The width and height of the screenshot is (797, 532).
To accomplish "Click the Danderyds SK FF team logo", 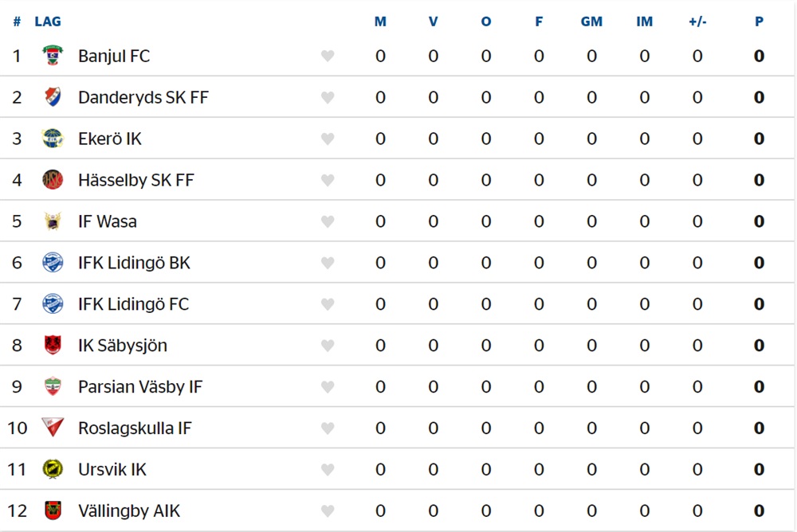I will tap(53, 97).
